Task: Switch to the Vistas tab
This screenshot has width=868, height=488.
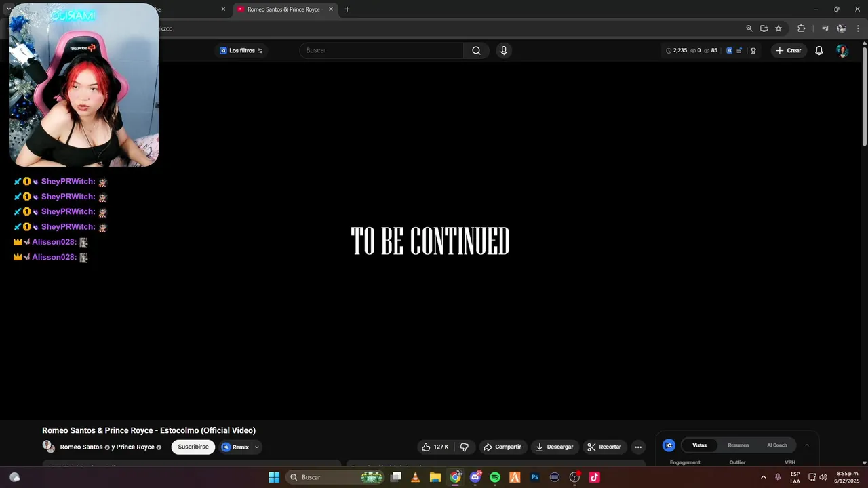Action: pos(699,445)
